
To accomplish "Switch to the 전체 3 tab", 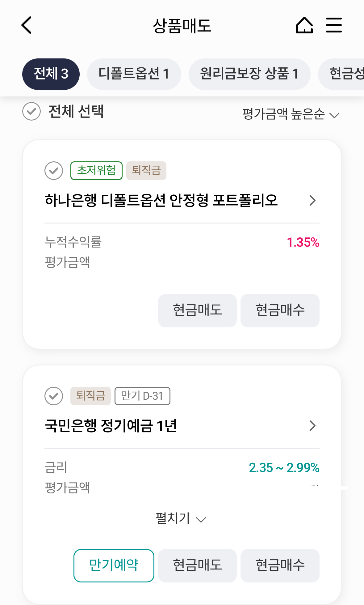I will [x=51, y=74].
